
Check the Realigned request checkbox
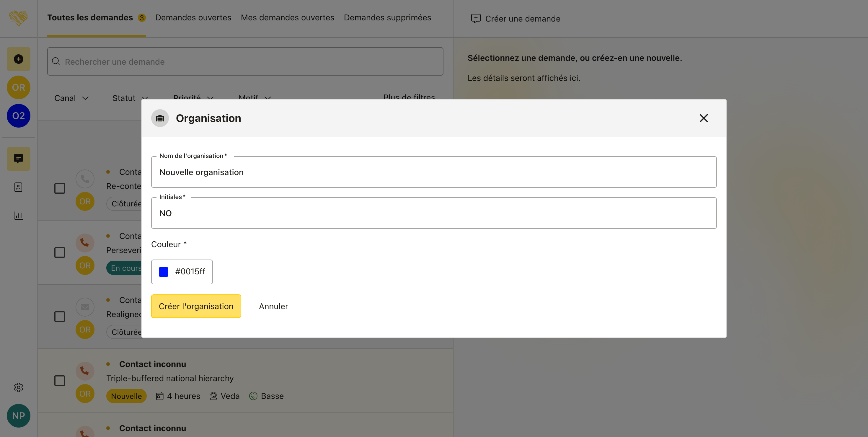(60, 316)
